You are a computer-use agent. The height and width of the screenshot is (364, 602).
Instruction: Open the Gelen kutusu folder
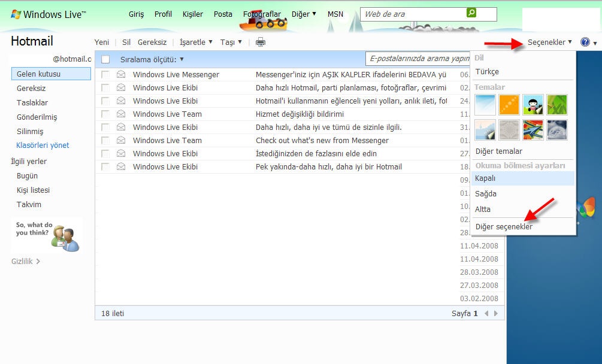[51, 74]
